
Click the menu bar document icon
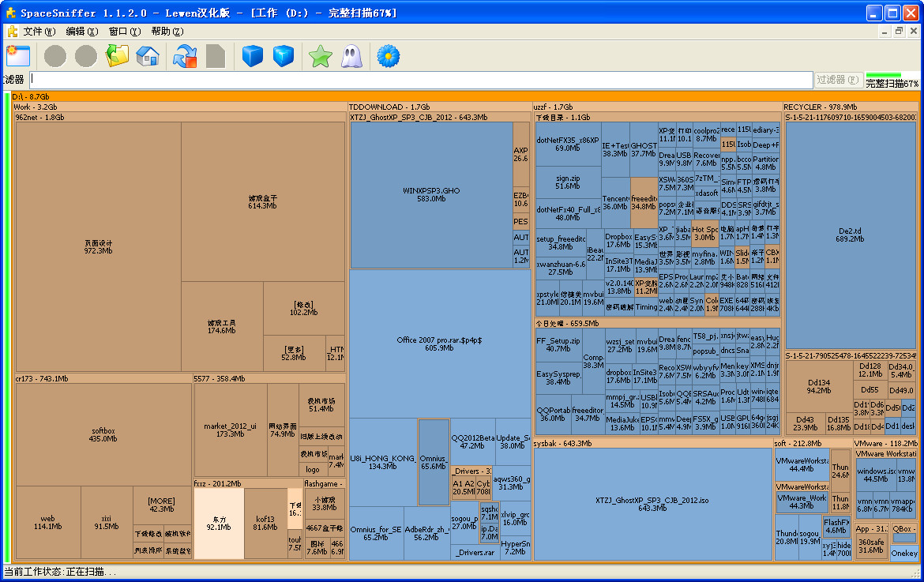coord(12,32)
